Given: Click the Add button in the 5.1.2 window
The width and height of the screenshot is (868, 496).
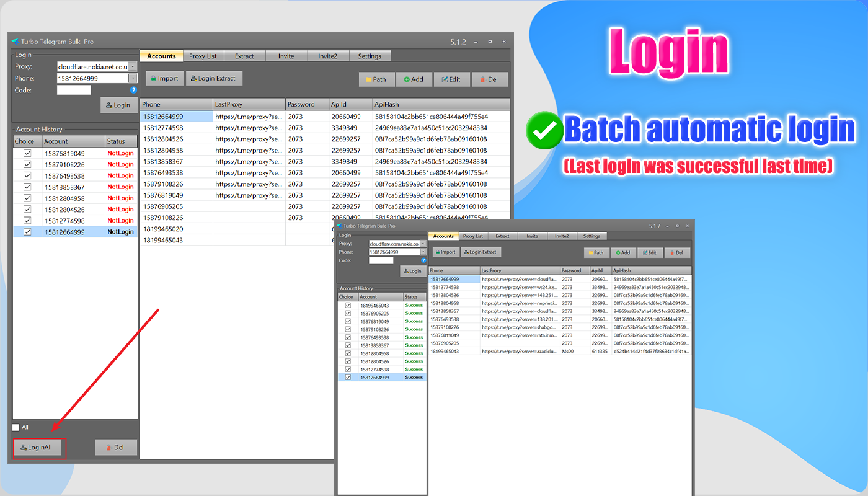Looking at the screenshot, I should click(x=414, y=79).
